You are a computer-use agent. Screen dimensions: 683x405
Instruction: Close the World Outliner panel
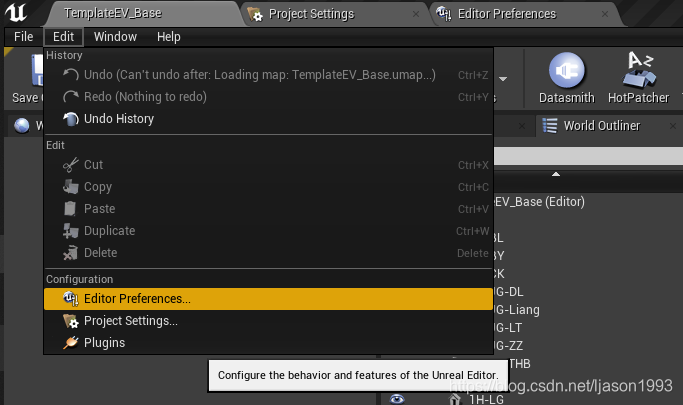pyautogui.click(x=673, y=126)
